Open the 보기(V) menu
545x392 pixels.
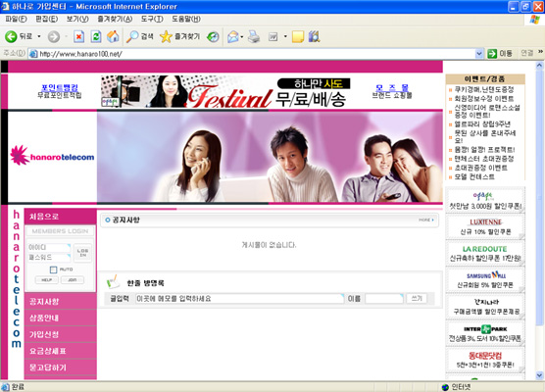77,20
